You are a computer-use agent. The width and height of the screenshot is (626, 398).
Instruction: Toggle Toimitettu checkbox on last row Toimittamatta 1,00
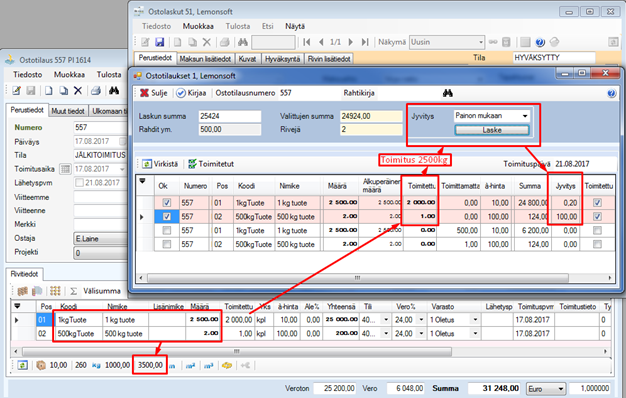click(x=597, y=244)
